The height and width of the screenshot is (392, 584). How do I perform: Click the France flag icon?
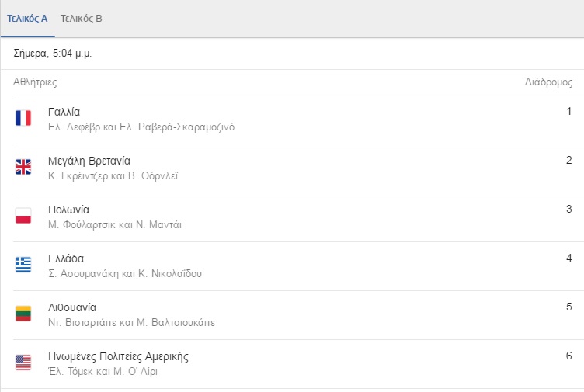pyautogui.click(x=23, y=118)
